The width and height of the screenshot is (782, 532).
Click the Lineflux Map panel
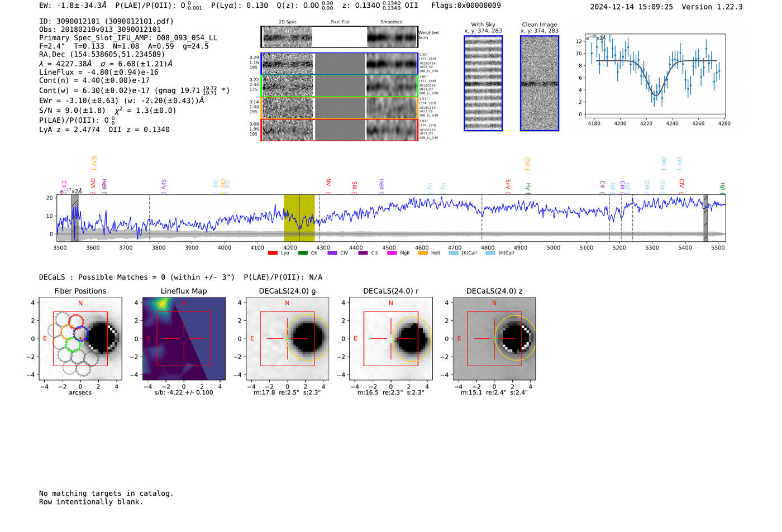point(184,339)
